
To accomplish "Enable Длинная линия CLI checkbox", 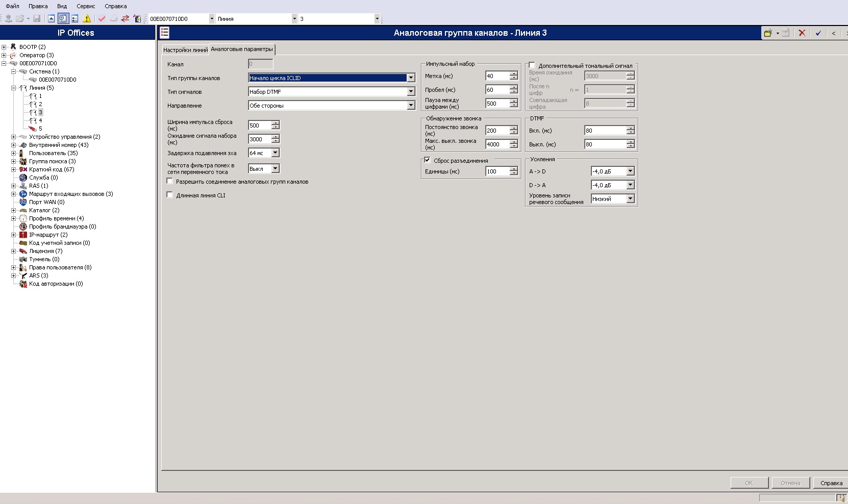I will click(x=170, y=195).
